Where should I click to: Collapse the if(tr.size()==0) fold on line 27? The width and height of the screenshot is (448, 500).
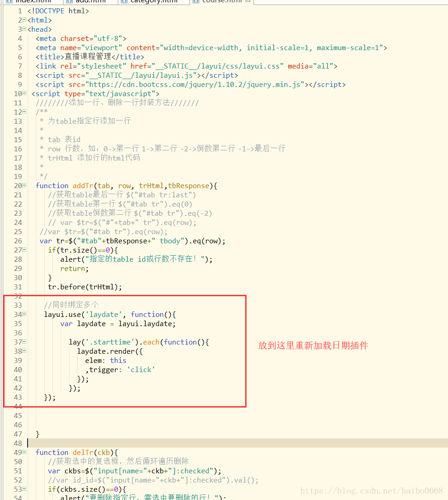click(x=24, y=250)
